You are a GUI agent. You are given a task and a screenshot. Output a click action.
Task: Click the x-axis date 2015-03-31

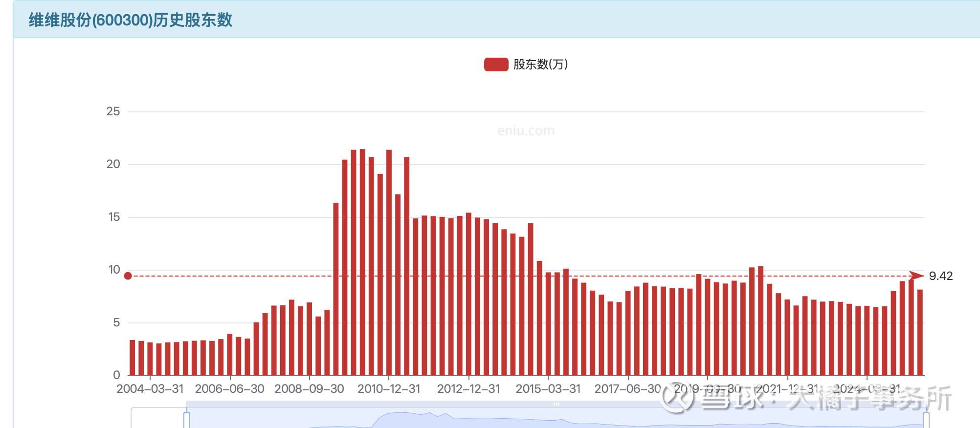coord(548,389)
